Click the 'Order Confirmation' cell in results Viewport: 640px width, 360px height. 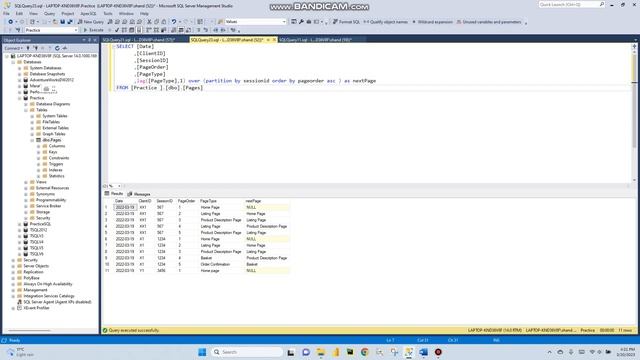coord(216,264)
